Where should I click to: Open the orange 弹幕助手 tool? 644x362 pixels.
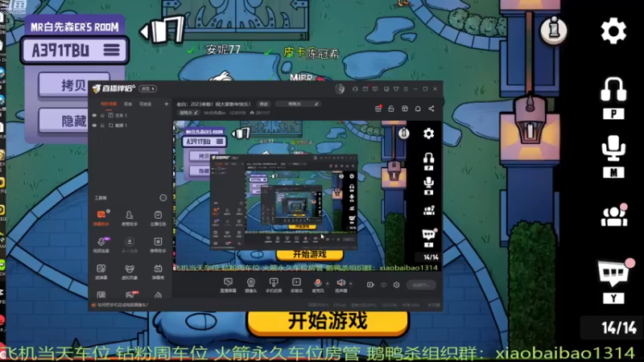pos(101,217)
